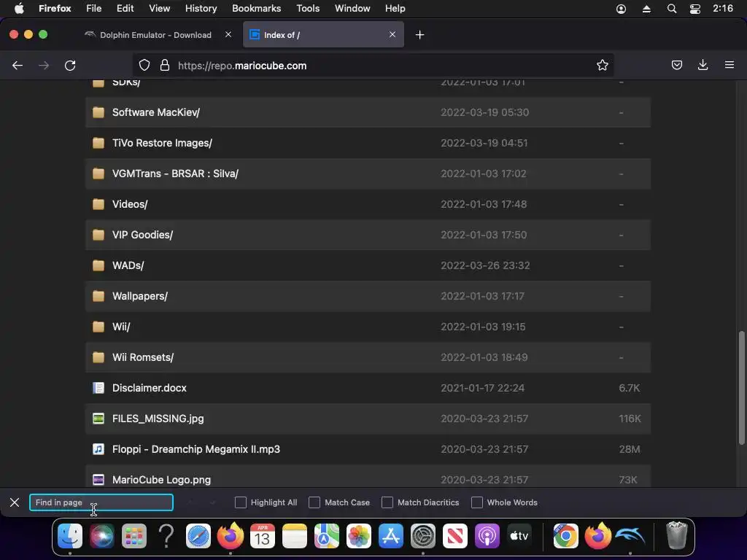Enable Highlight All checkbox
This screenshot has width=747, height=560.
point(241,502)
